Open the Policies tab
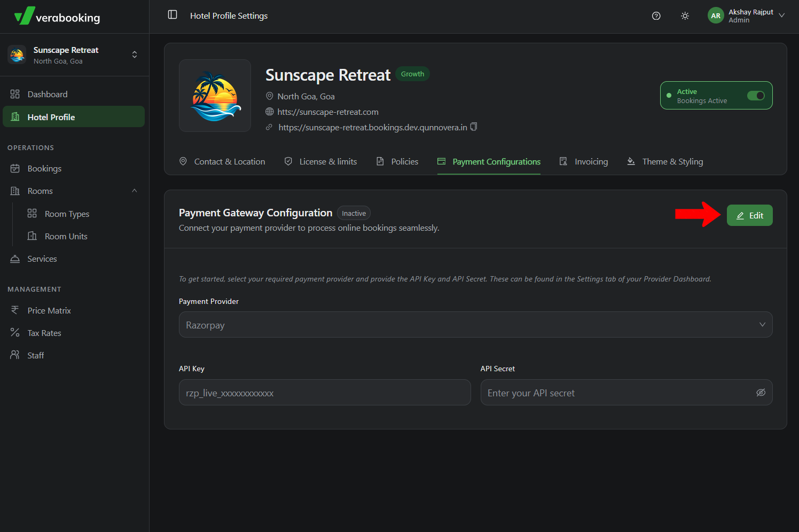Image resolution: width=799 pixels, height=532 pixels. 397,162
